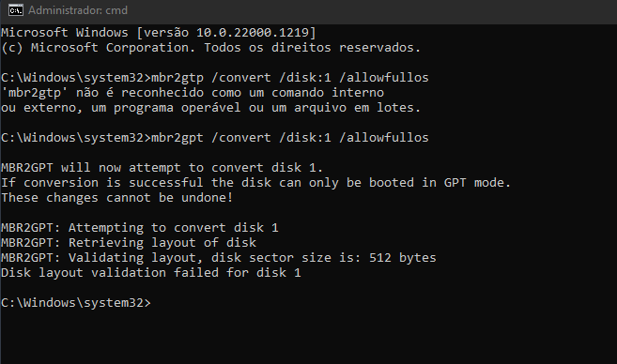Click 'MBR2GPT: Retrieving layout of disk' line
The height and width of the screenshot is (364, 617).
(129, 243)
